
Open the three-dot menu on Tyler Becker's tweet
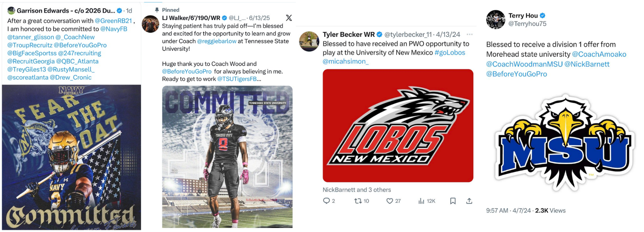click(469, 34)
